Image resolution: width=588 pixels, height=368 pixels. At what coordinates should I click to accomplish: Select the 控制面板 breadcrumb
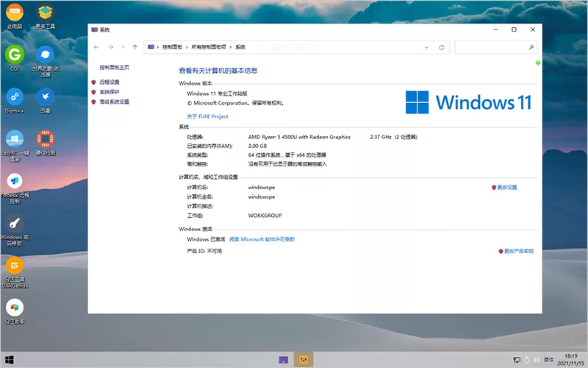(172, 47)
